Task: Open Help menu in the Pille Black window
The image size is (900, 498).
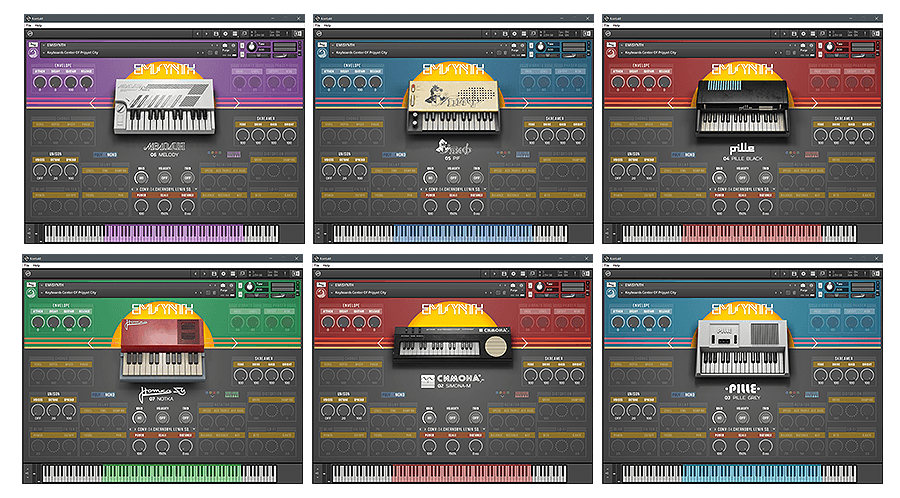Action: pyautogui.click(x=616, y=25)
